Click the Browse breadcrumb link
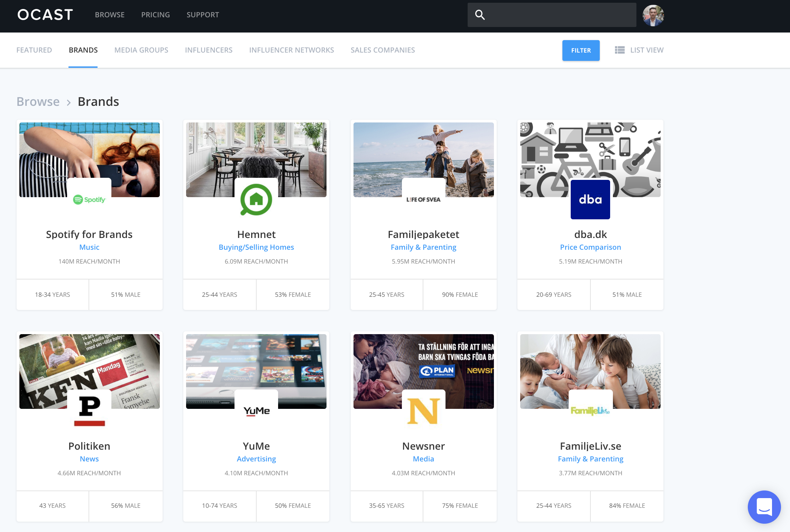790x532 pixels. (38, 102)
